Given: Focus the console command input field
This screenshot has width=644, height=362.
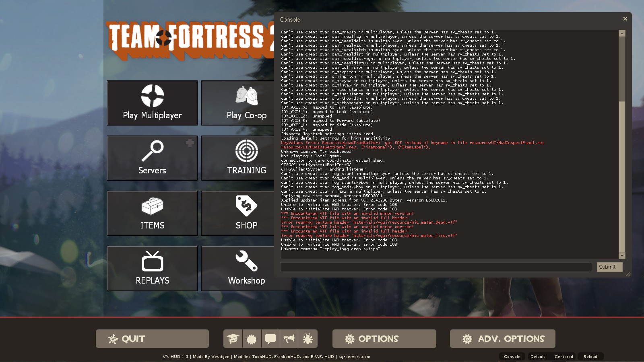Looking at the screenshot, I should pyautogui.click(x=436, y=267).
